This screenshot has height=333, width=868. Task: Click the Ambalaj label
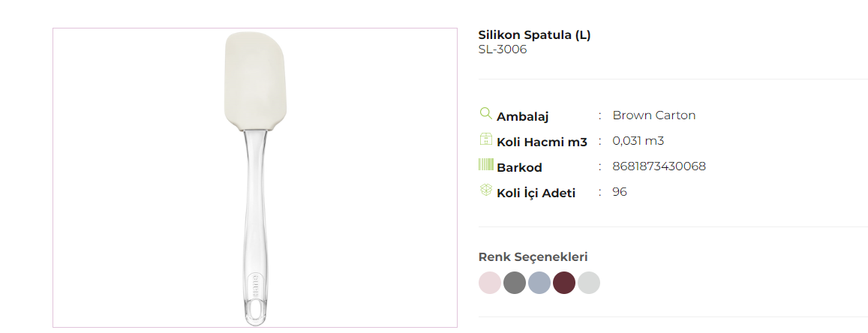coord(523,117)
